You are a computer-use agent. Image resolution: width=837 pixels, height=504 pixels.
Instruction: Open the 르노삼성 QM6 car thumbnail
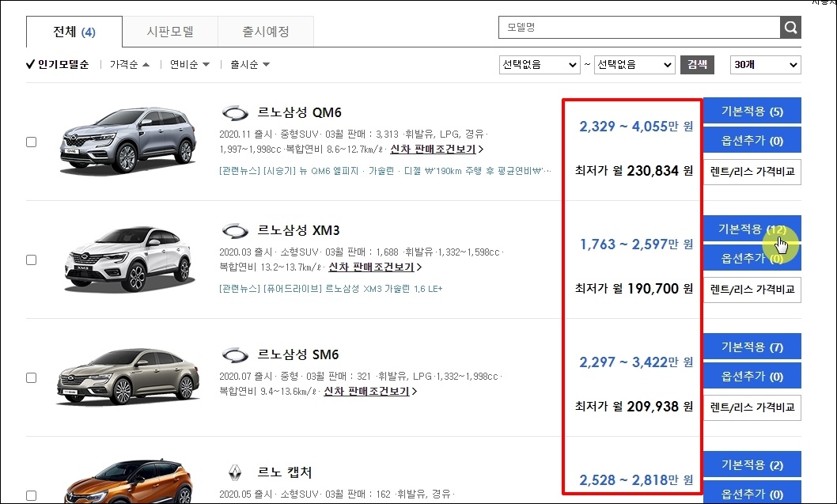click(128, 141)
